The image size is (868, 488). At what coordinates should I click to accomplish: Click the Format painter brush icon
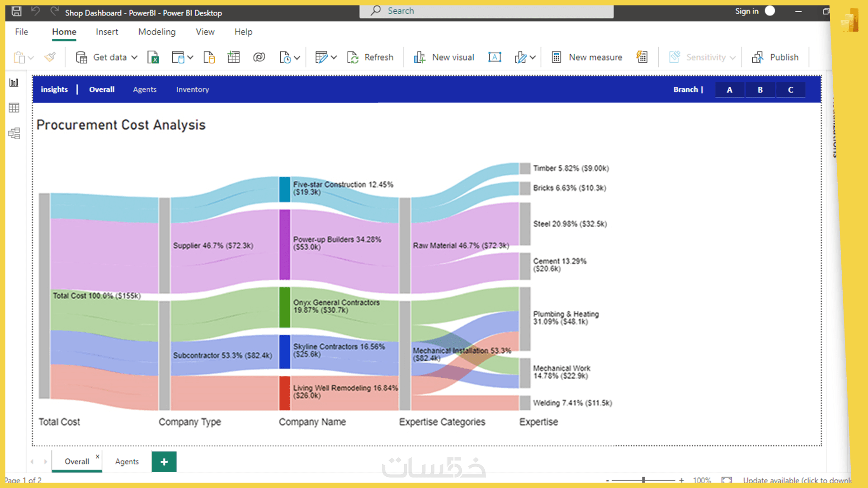(50, 57)
